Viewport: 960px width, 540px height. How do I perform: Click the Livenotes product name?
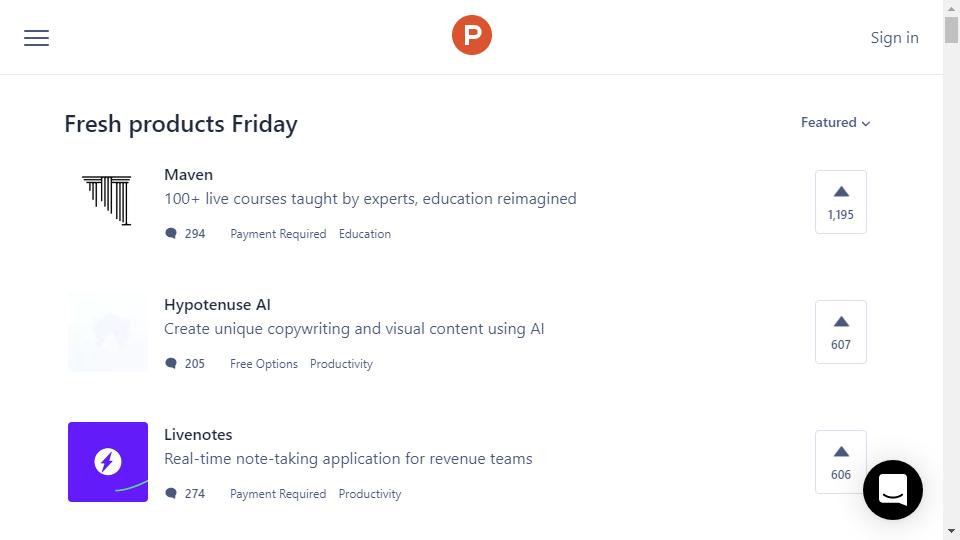click(x=198, y=435)
